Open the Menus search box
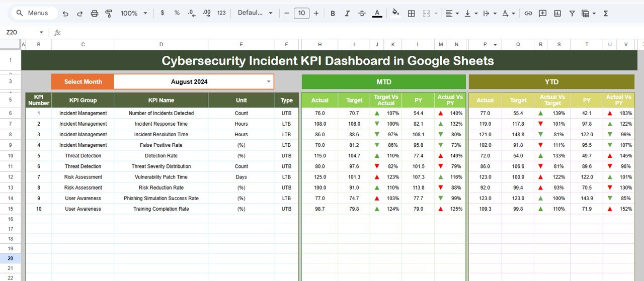 point(33,14)
